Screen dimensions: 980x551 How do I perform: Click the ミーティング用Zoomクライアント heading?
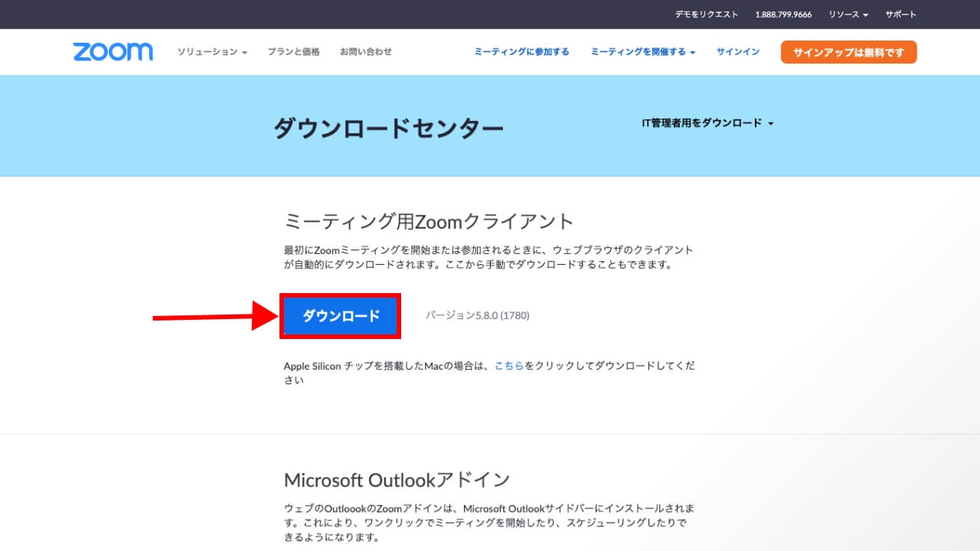click(x=429, y=222)
